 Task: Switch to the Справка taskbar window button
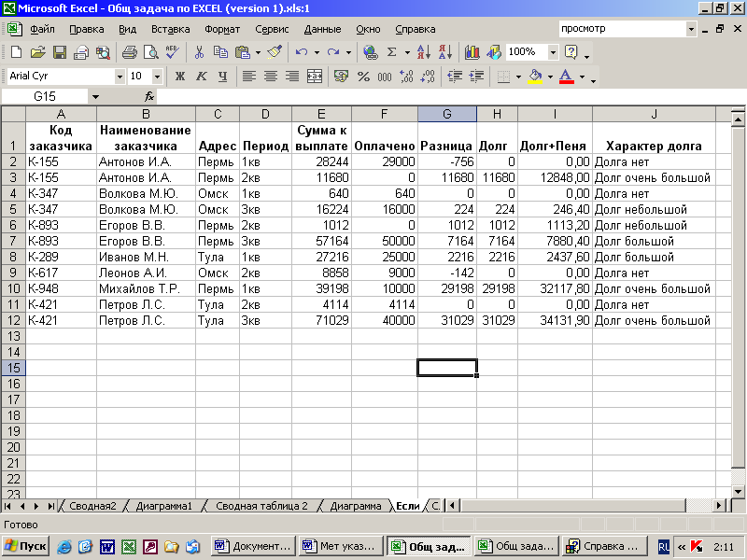(x=603, y=546)
